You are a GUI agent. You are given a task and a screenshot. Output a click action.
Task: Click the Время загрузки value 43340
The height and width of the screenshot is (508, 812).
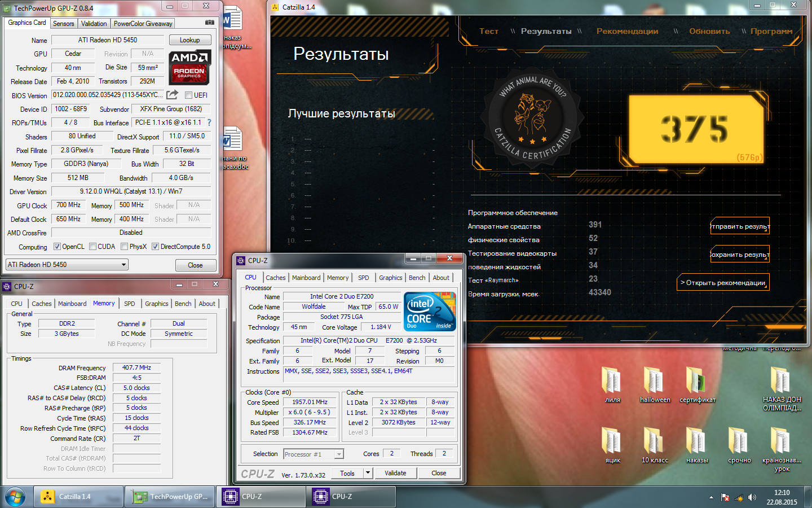(600, 292)
